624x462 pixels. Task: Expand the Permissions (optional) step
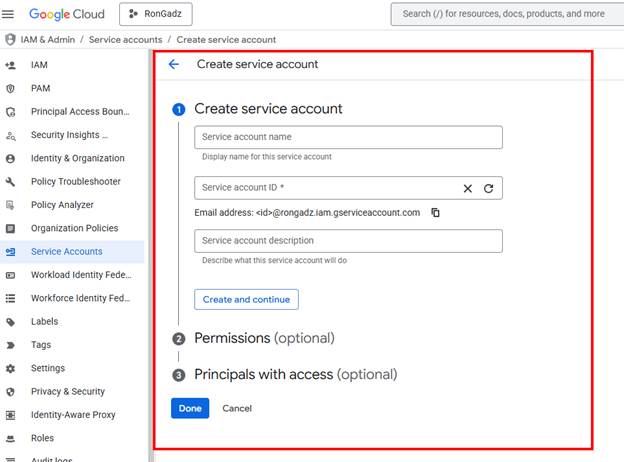pos(264,338)
